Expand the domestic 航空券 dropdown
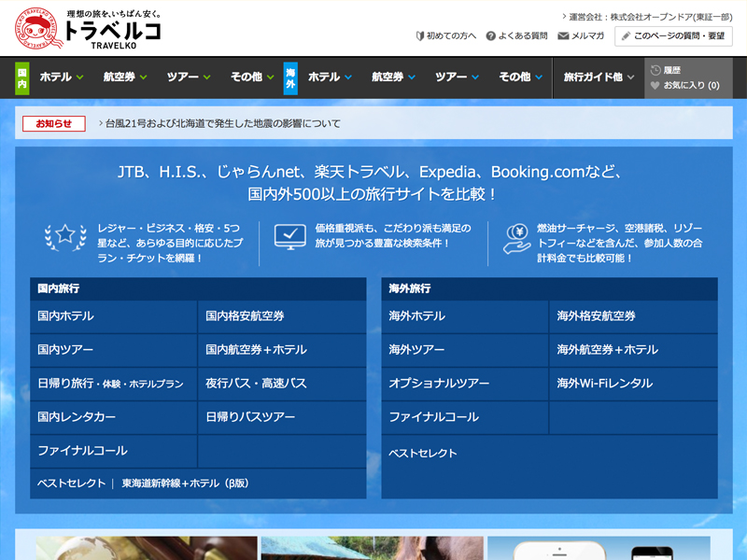The height and width of the screenshot is (560, 747). click(x=125, y=77)
